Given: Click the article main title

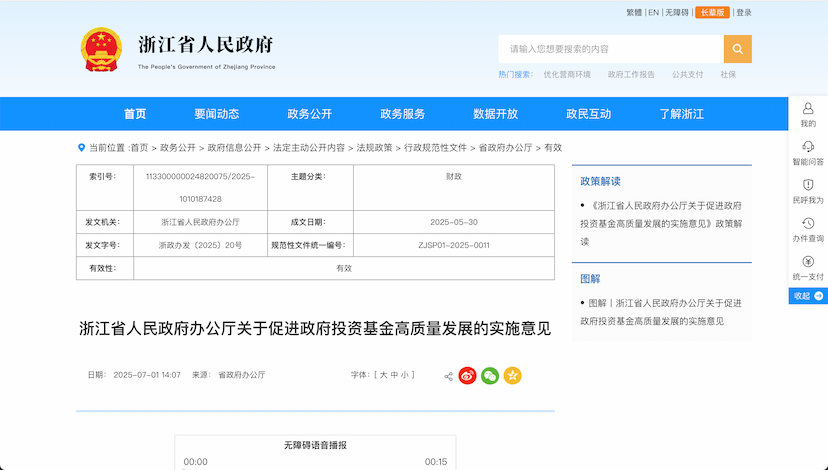Looking at the screenshot, I should [315, 328].
